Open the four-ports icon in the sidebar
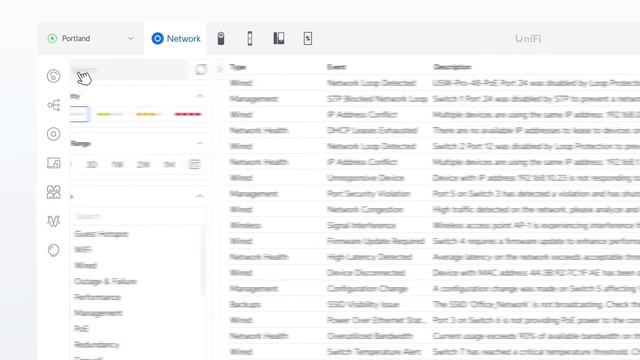640x360 pixels. (x=53, y=192)
